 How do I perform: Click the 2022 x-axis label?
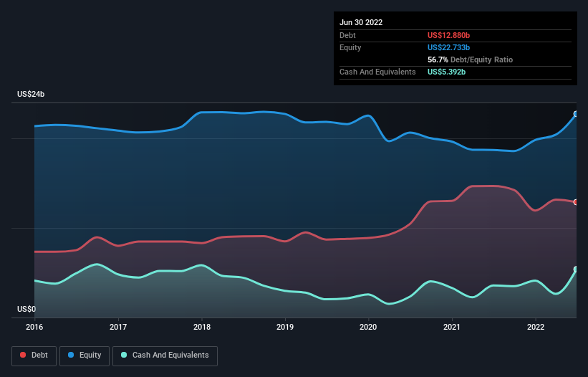coord(536,327)
